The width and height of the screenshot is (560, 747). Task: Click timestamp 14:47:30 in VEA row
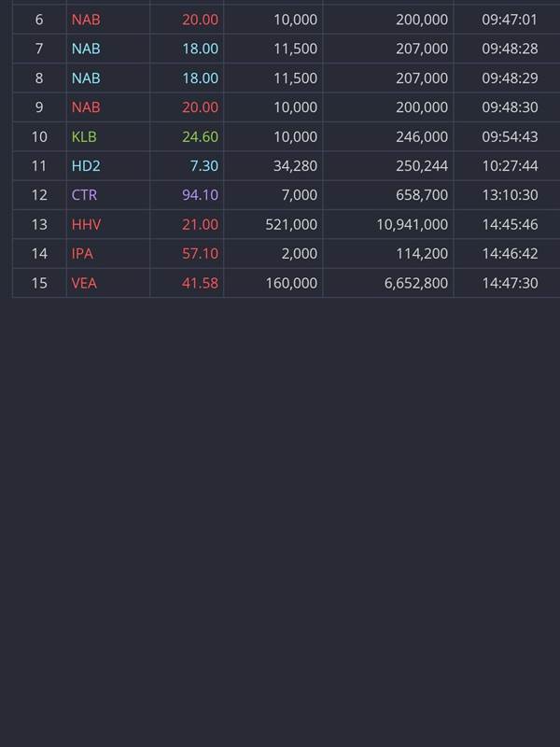[x=510, y=282]
